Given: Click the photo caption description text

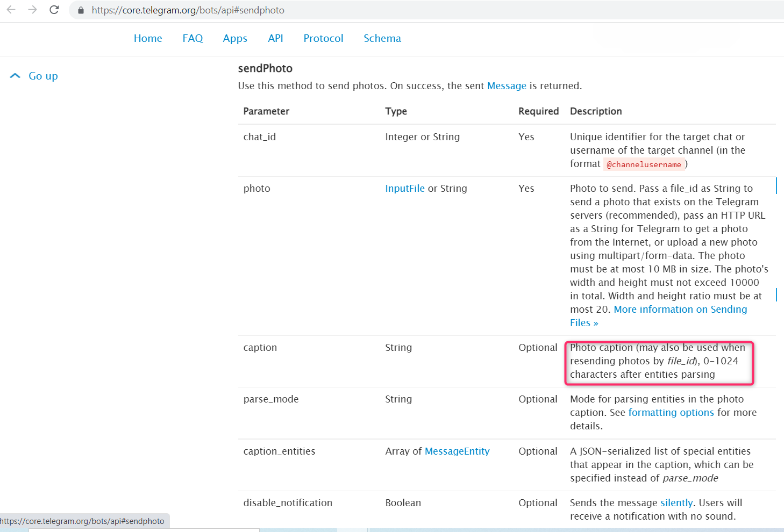Looking at the screenshot, I should point(658,361).
